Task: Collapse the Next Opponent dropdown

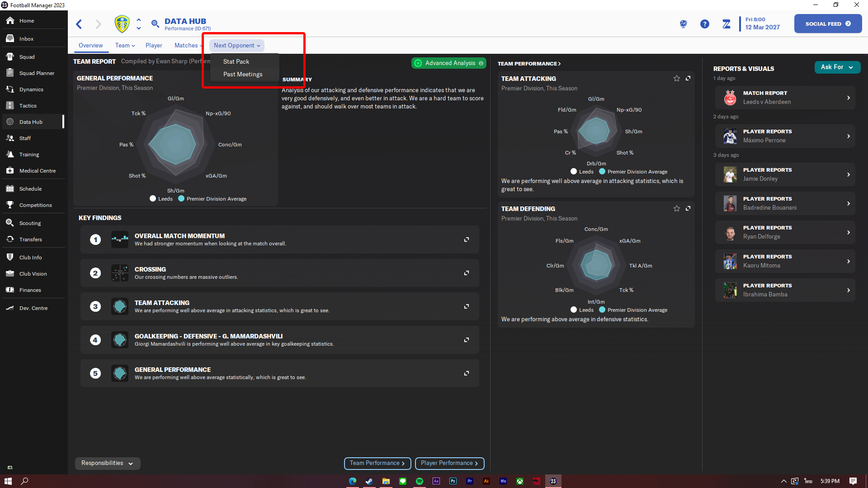Action: point(237,46)
